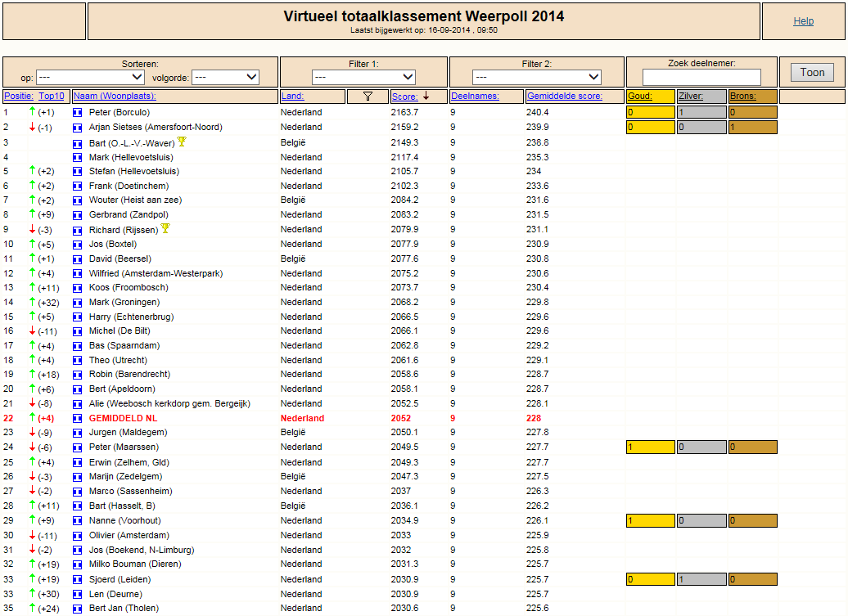
Task: Sort by the Land column header
Action: pos(292,97)
